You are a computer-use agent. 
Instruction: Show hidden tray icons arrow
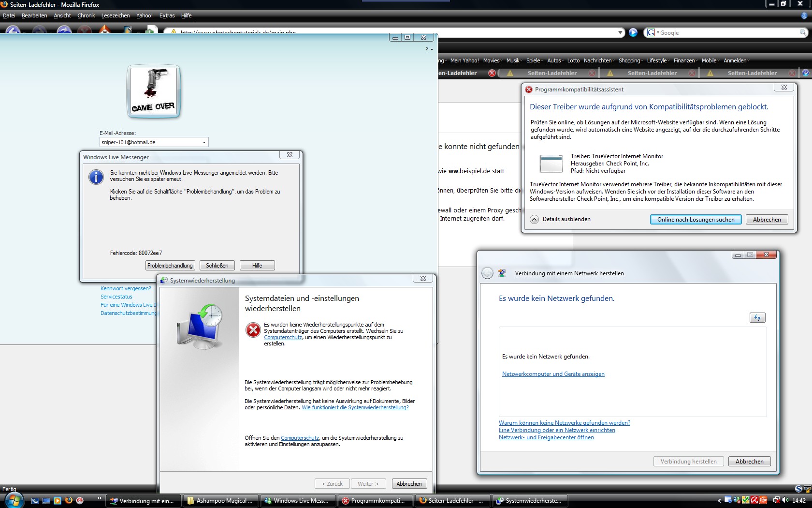coord(719,501)
